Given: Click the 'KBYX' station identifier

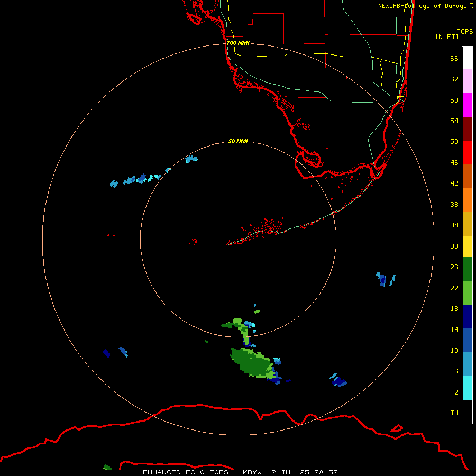Looking at the screenshot, I should pyautogui.click(x=252, y=472).
